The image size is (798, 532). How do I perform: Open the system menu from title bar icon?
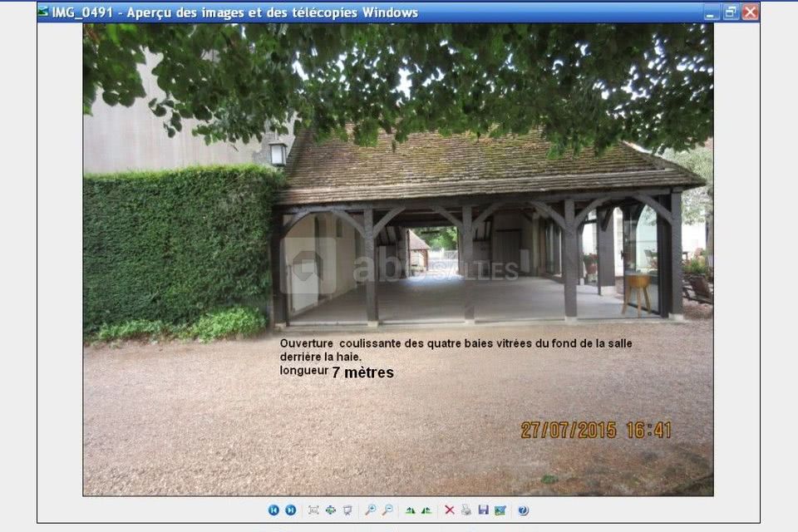tap(43, 12)
